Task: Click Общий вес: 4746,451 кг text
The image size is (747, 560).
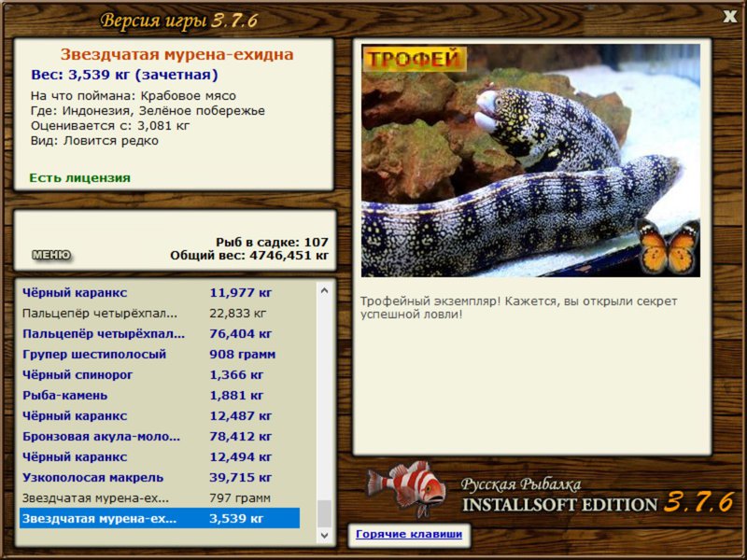Action: (x=249, y=255)
